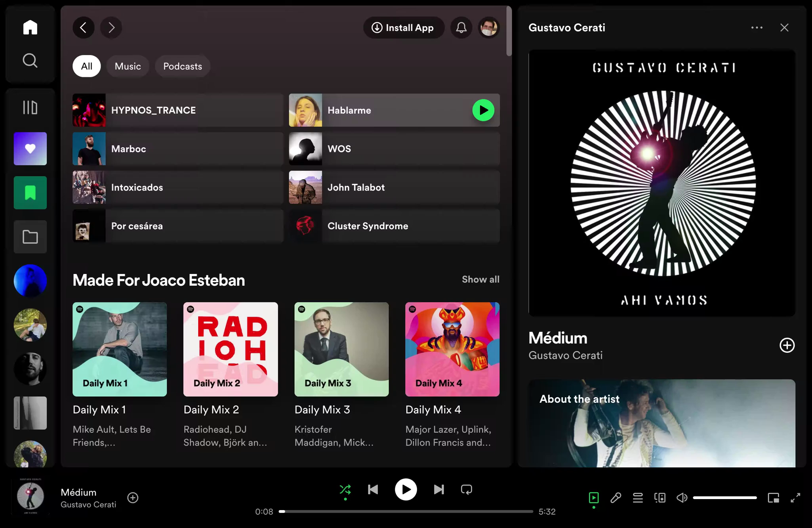The width and height of the screenshot is (812, 528).
Task: Open the play queue
Action: pos(638,497)
